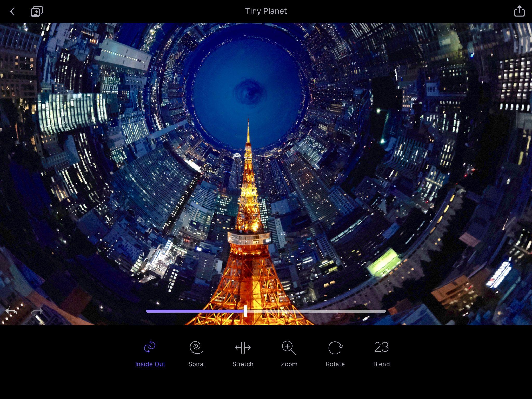The width and height of the screenshot is (532, 399).
Task: Activate Rotate mode via its label
Action: point(335,364)
